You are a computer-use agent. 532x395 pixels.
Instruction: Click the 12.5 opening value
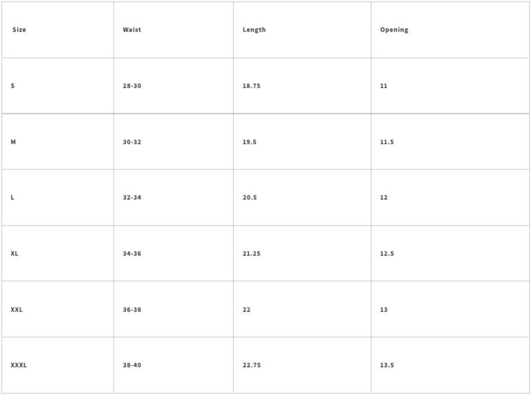click(387, 254)
